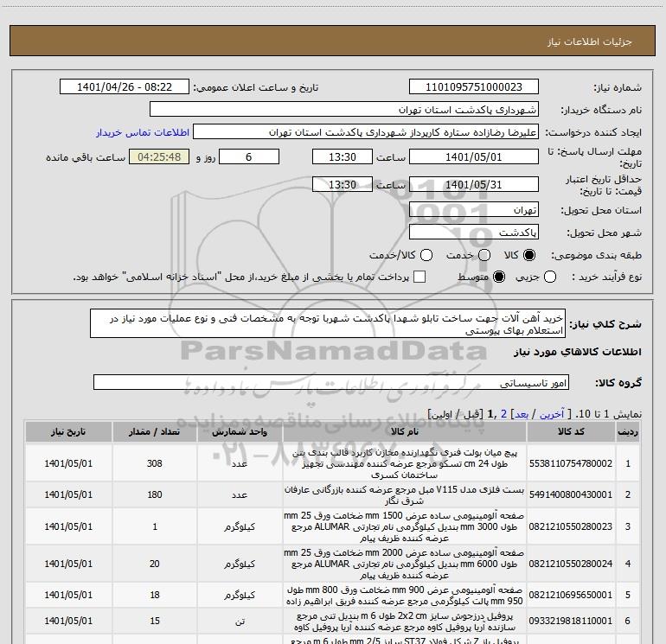Select the کالا radio button
Image resolution: width=666 pixels, height=644 pixels.
[529, 255]
